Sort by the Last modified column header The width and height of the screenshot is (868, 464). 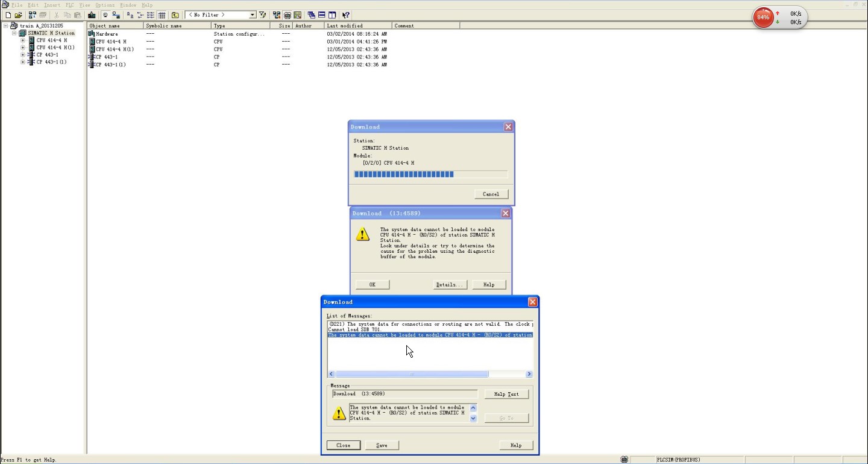pos(358,26)
